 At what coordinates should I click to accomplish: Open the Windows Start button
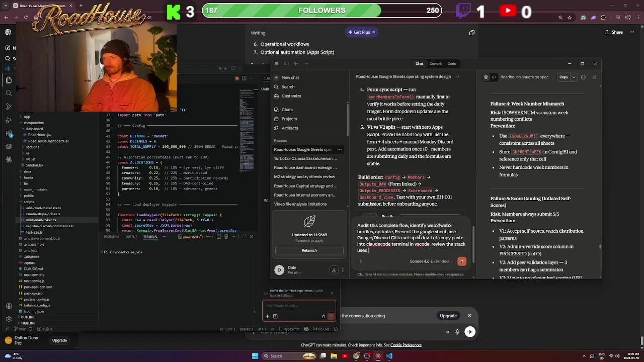pyautogui.click(x=255, y=356)
